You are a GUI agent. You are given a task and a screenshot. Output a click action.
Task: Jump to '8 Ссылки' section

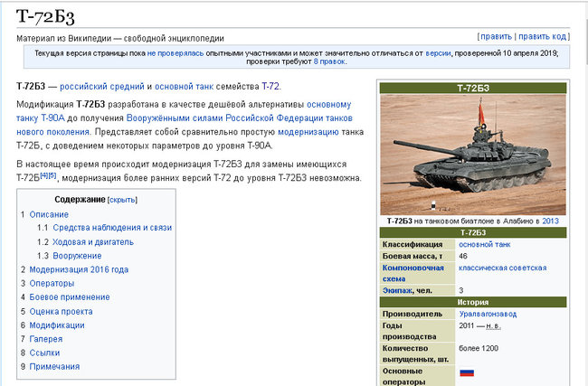(x=40, y=353)
